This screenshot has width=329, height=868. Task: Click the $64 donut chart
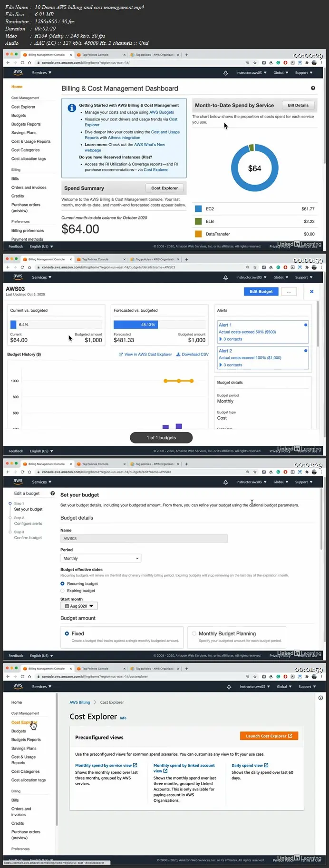[x=254, y=168]
